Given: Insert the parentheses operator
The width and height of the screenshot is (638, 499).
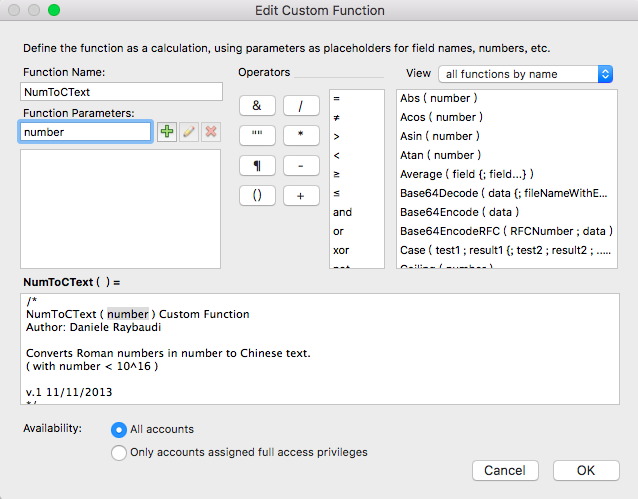Looking at the screenshot, I should [x=257, y=196].
